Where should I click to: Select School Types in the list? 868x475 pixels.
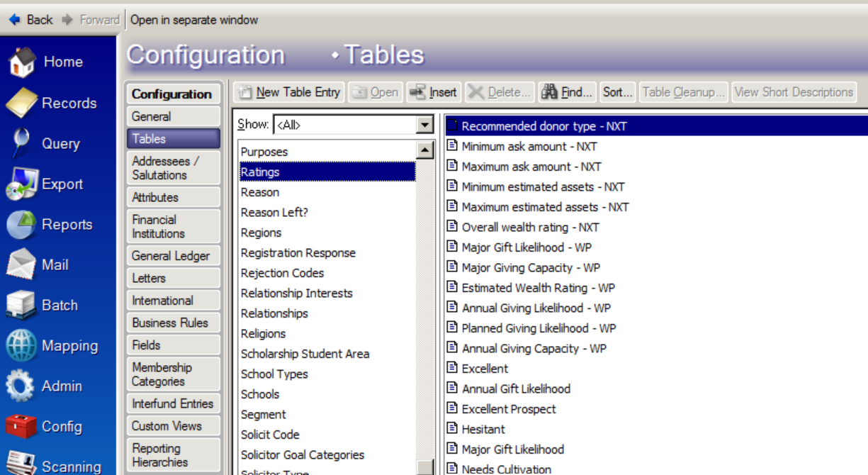click(327, 374)
